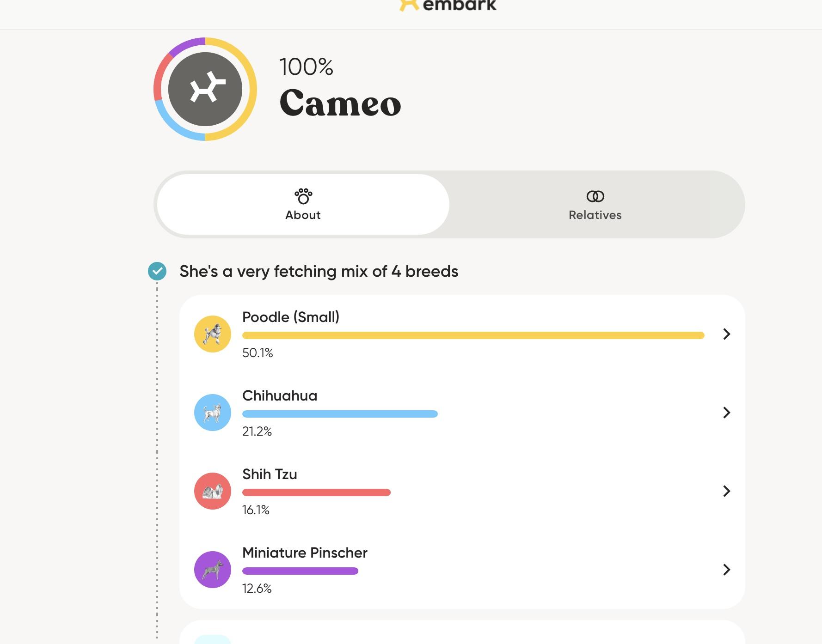The image size is (822, 644).
Task: Expand the Miniature Pinscher row chevron
Action: point(726,570)
